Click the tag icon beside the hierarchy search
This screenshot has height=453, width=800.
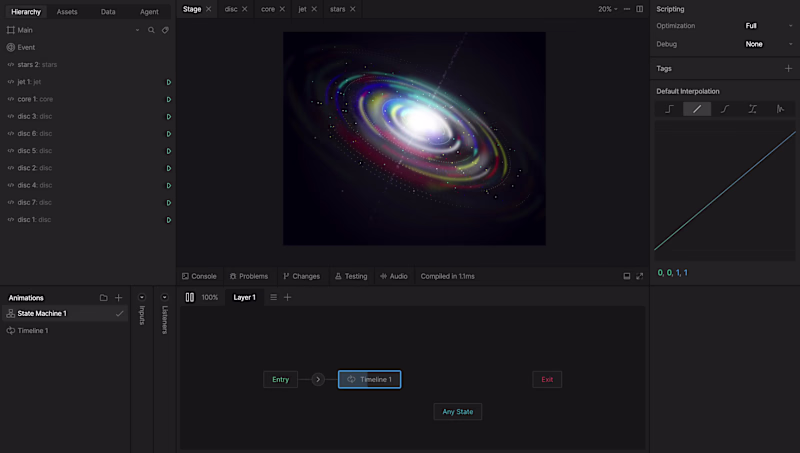(x=165, y=30)
